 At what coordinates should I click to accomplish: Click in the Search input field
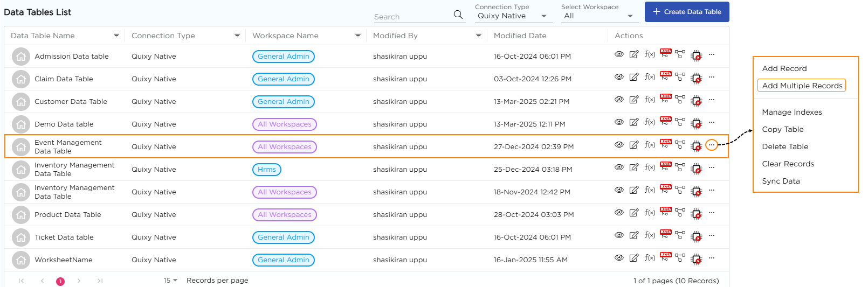pos(411,17)
